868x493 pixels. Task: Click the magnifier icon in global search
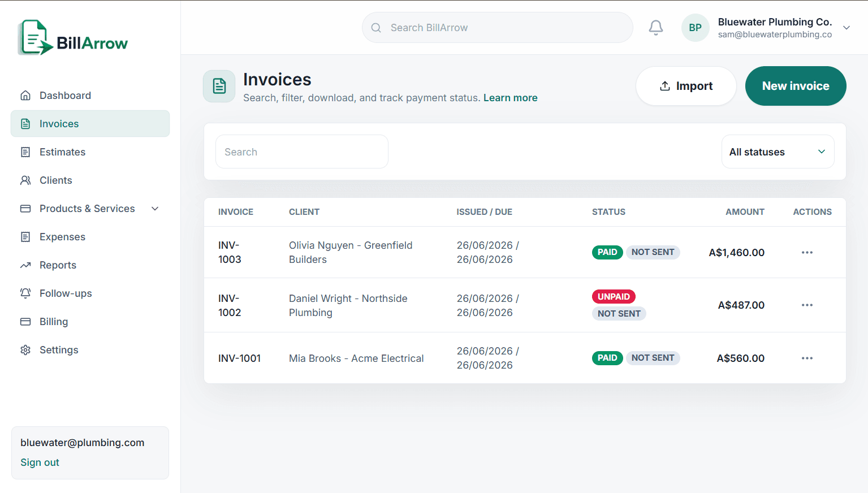pos(376,28)
